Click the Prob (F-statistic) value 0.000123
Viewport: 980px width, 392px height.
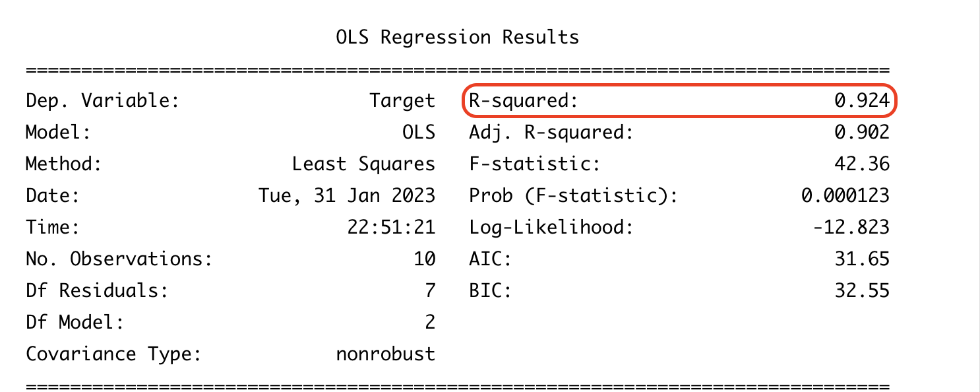pos(845,196)
